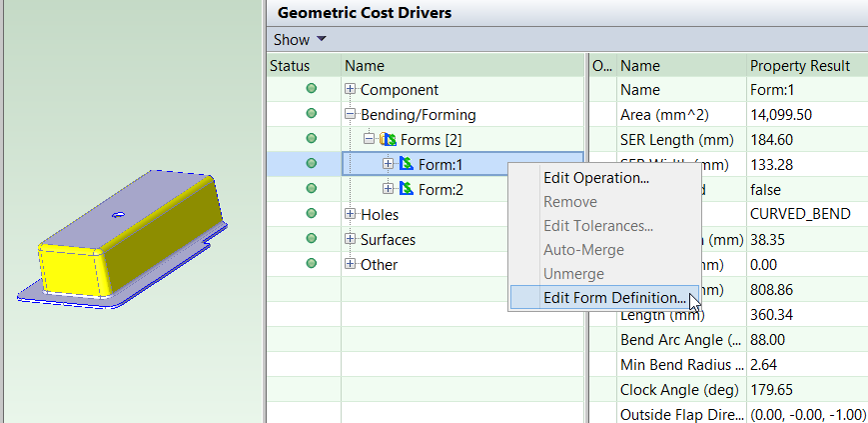Screen dimensions: 868x423
Task: Select the Surfaces tree item
Action: (x=388, y=240)
